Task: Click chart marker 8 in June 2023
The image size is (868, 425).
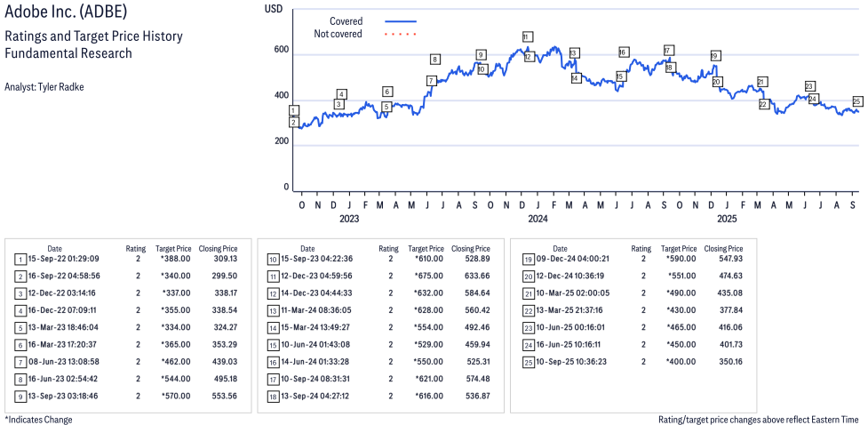Action: (435, 60)
